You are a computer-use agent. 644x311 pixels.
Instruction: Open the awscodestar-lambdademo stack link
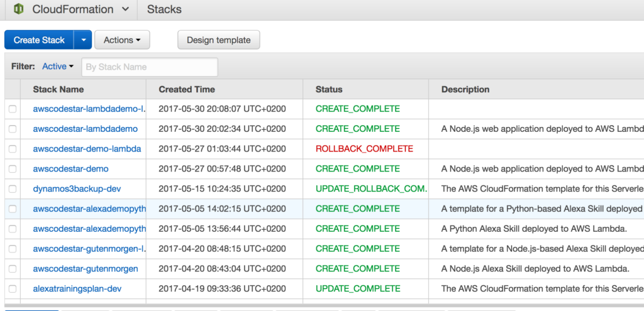click(x=86, y=129)
